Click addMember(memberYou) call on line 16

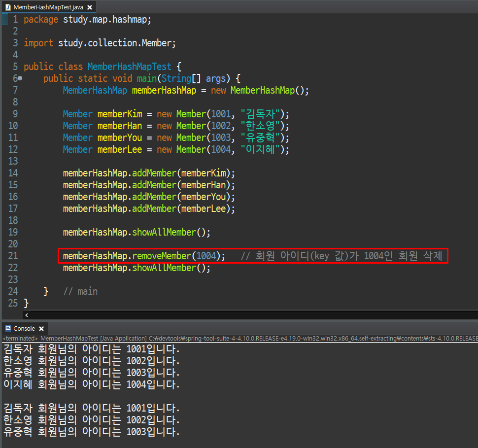point(181,197)
